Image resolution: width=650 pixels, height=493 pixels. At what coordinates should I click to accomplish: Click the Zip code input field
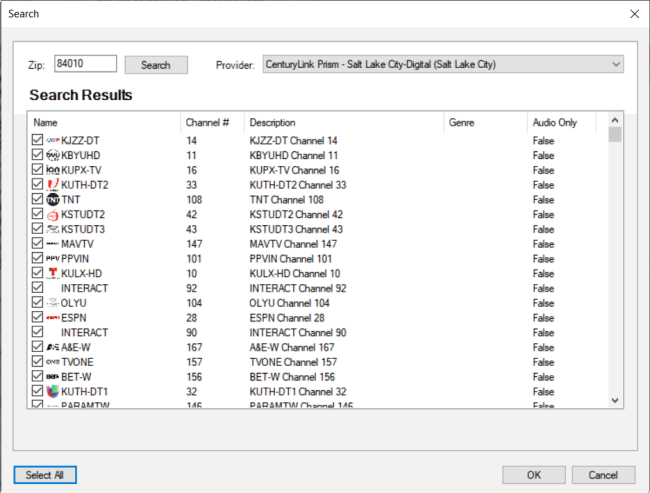pyautogui.click(x=85, y=63)
